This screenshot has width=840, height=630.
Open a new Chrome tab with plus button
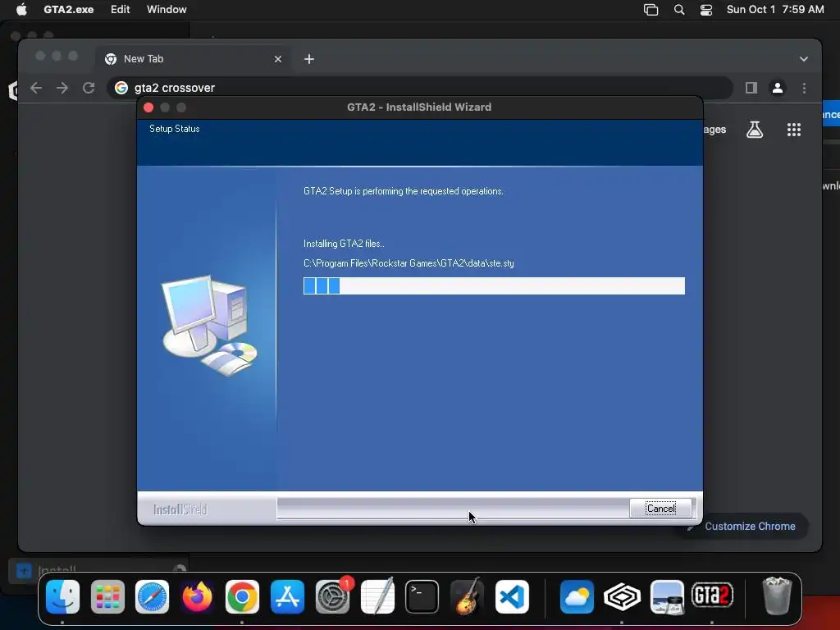pos(309,59)
